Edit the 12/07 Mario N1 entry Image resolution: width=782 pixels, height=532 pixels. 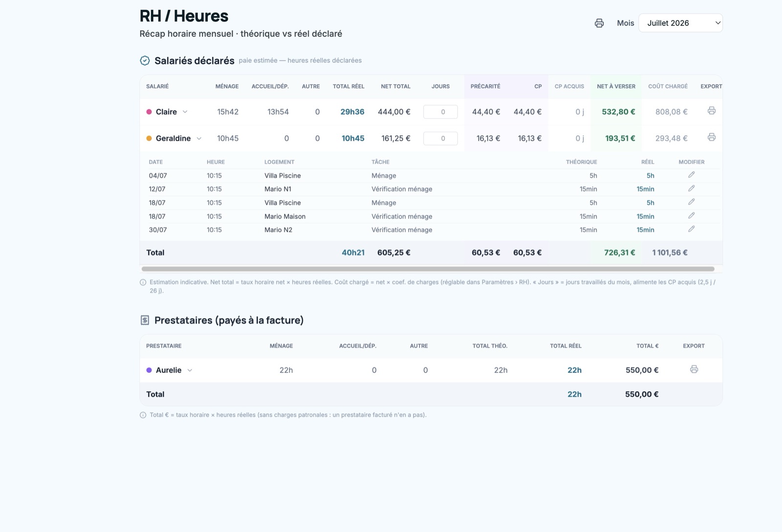pyautogui.click(x=692, y=189)
